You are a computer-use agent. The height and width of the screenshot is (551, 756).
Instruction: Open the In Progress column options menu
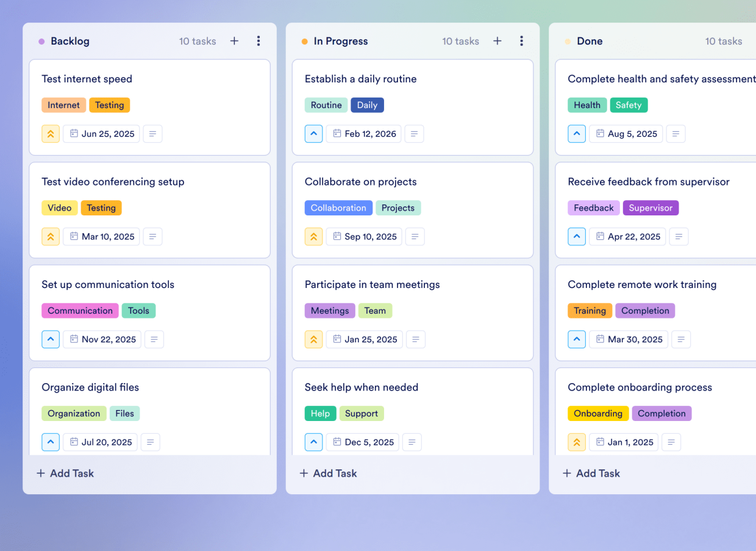pyautogui.click(x=521, y=41)
